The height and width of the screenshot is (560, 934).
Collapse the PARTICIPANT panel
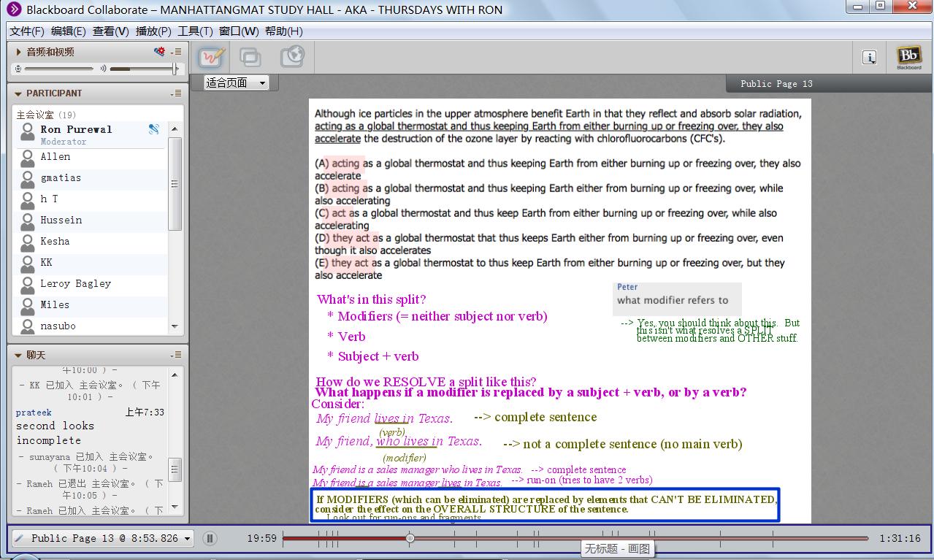(x=18, y=93)
